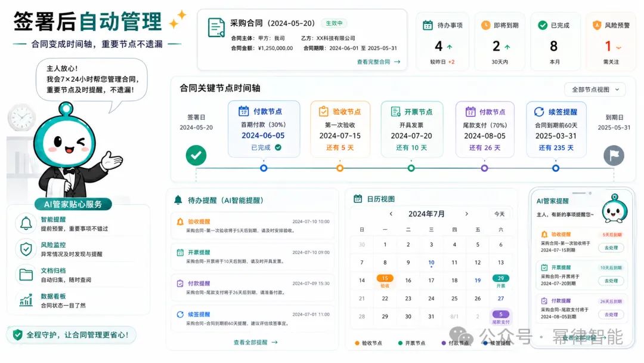
Task: Select July 15 验收 date in calendar
Action: pyautogui.click(x=385, y=281)
